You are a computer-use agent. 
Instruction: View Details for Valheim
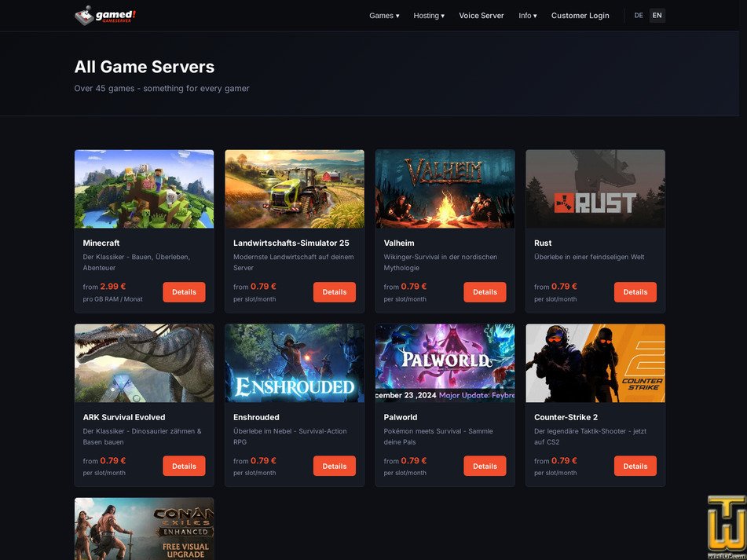[x=485, y=292]
